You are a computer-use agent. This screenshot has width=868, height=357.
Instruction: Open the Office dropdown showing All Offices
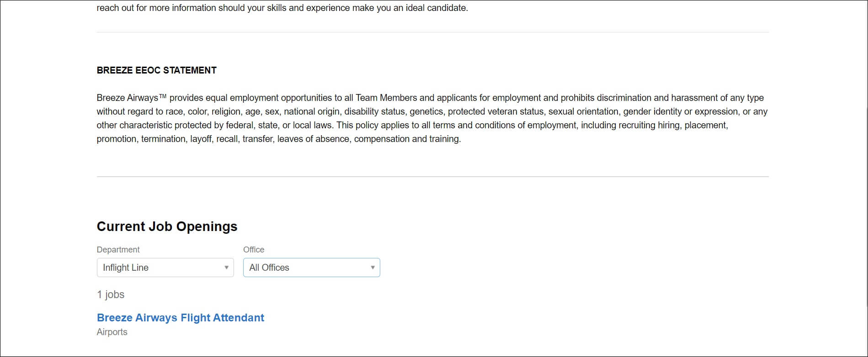[x=311, y=268]
